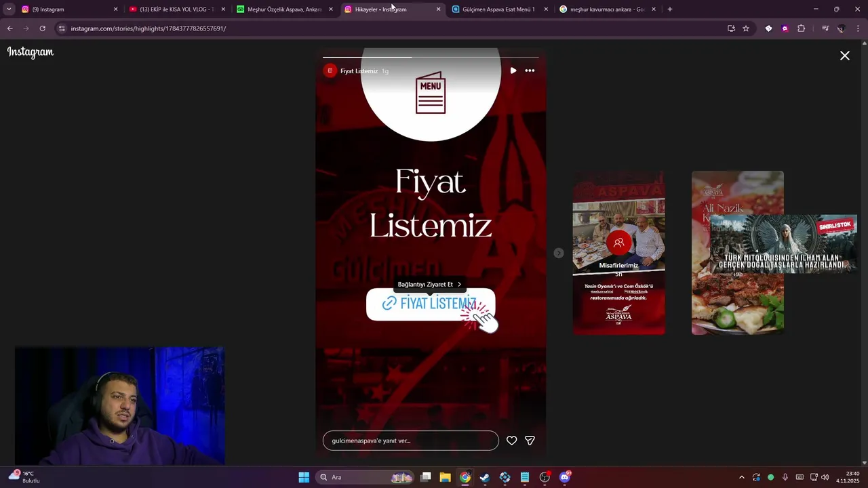The width and height of the screenshot is (868, 488).
Task: Open Discord from the taskbar
Action: (565, 477)
